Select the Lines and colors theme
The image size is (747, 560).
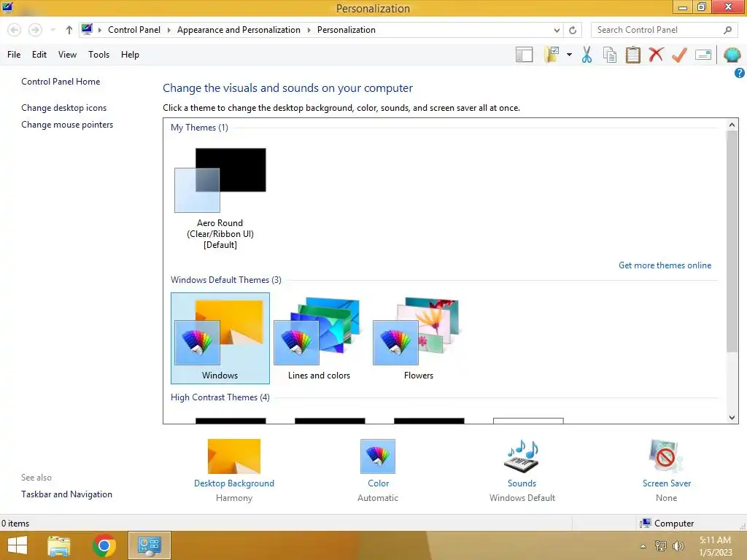pos(320,338)
